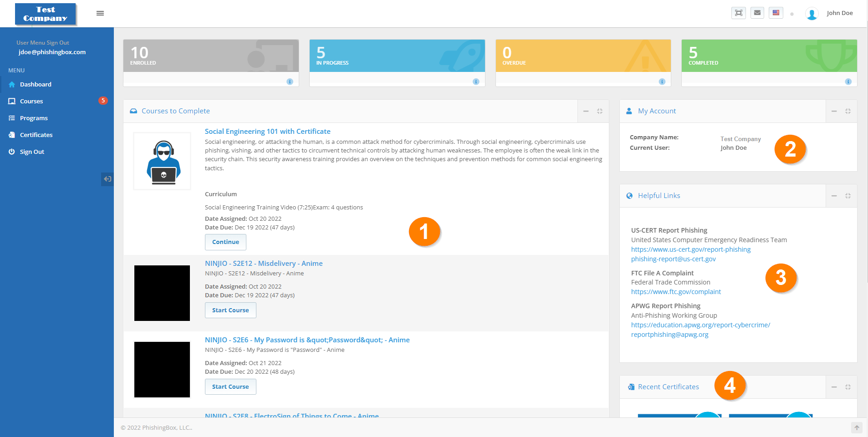Click the hamburger menu icon in header

(100, 13)
